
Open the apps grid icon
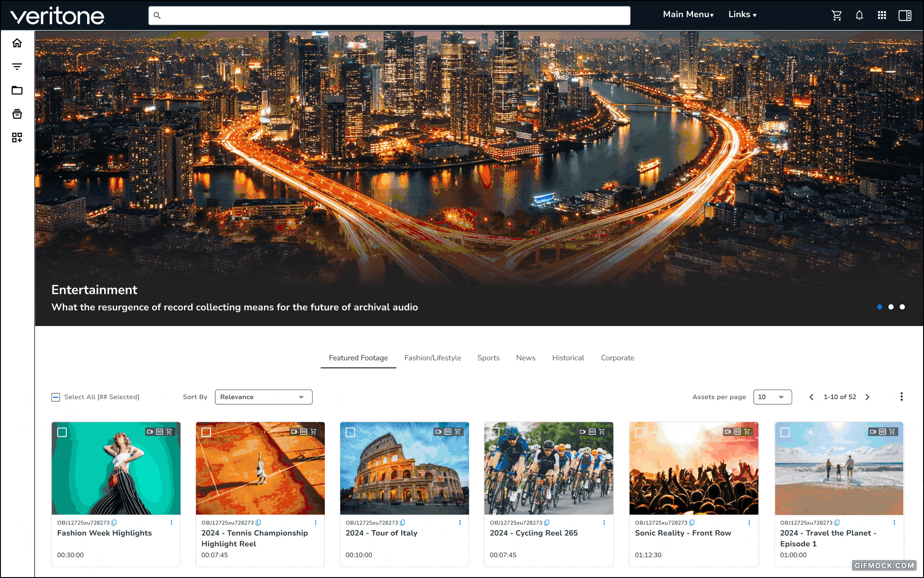pos(882,15)
